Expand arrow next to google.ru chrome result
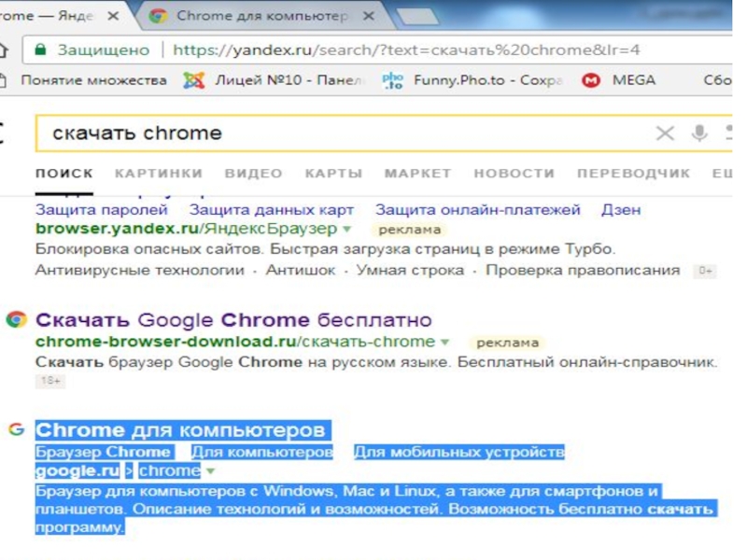747x560 pixels. pyautogui.click(x=210, y=471)
